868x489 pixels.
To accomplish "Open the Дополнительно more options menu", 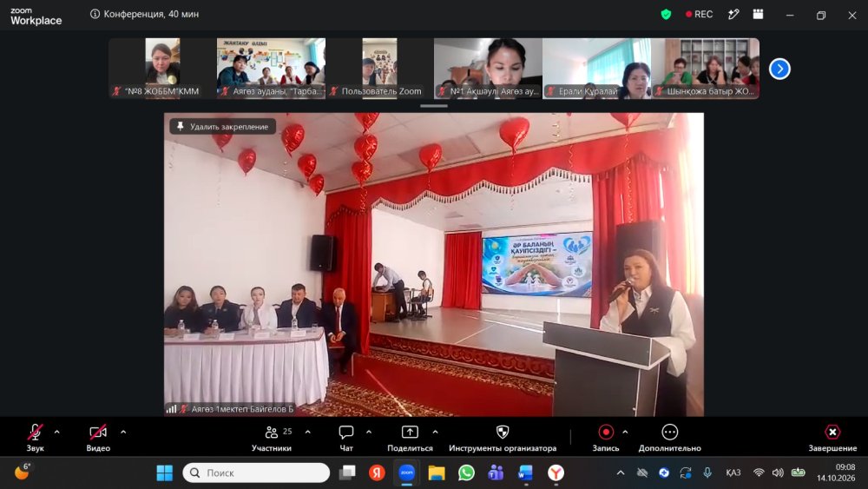I will (x=670, y=438).
